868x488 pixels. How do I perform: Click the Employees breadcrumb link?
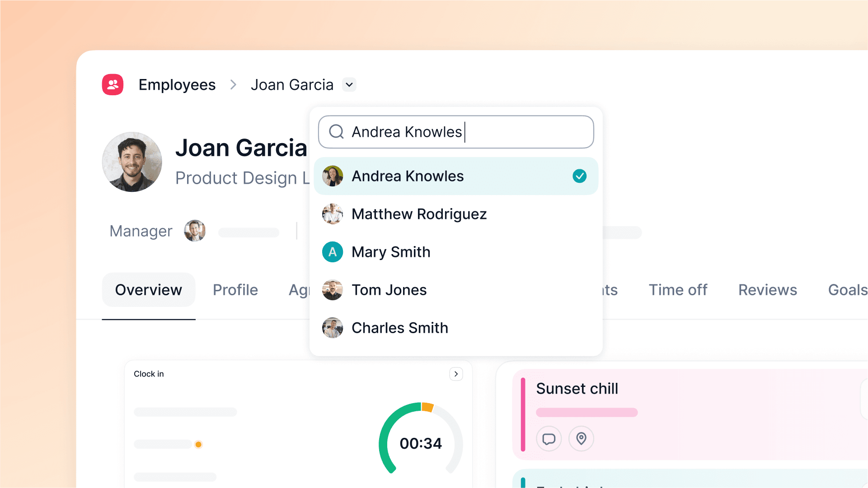pyautogui.click(x=177, y=84)
